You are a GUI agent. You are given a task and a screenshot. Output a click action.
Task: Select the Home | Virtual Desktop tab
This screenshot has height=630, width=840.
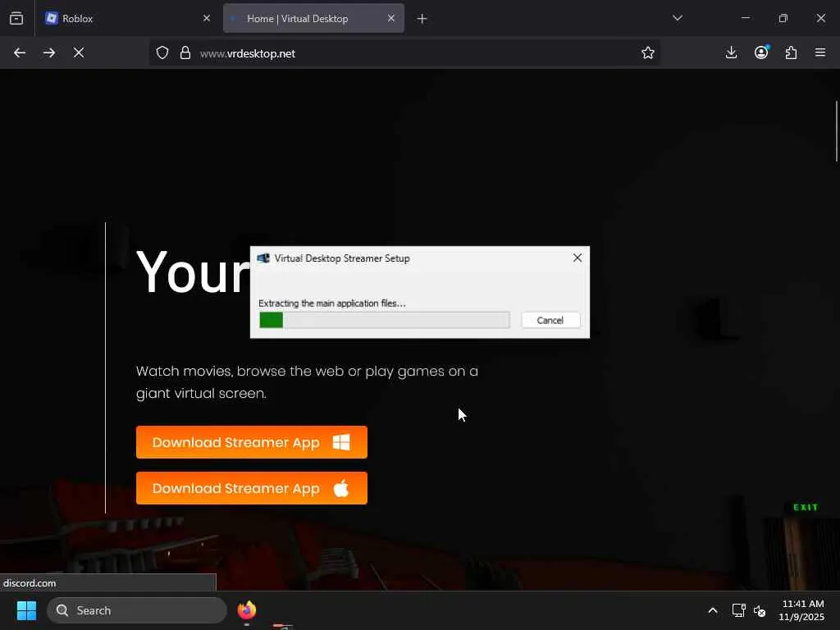(x=313, y=18)
